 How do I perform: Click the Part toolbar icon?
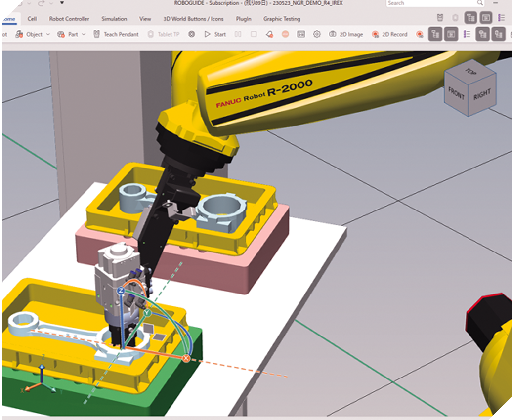tap(61, 34)
